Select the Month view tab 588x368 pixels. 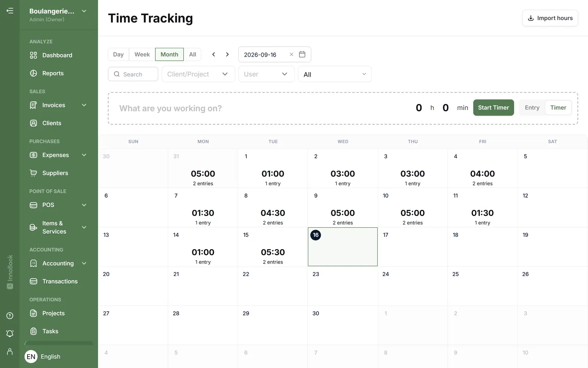point(169,54)
